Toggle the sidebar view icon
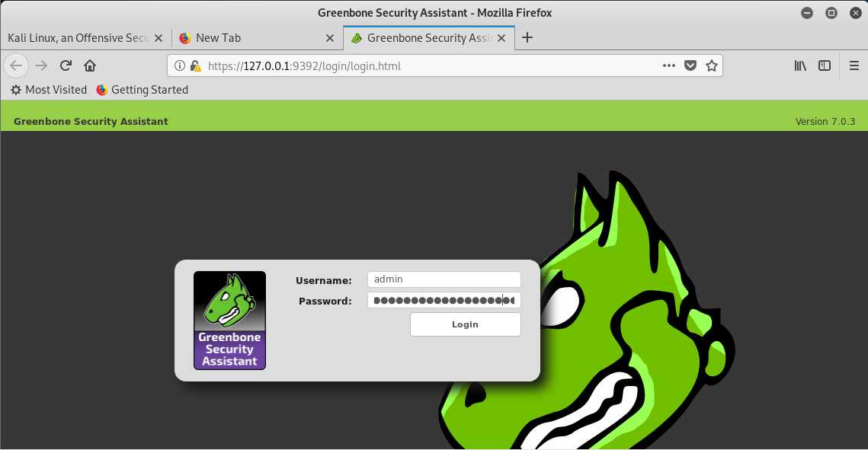868x450 pixels. (x=825, y=65)
